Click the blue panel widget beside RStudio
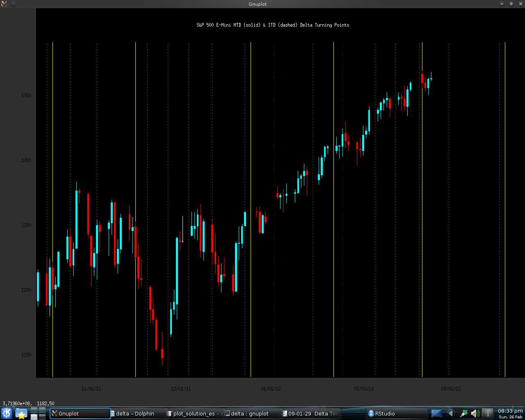525x420 pixels. click(x=437, y=413)
